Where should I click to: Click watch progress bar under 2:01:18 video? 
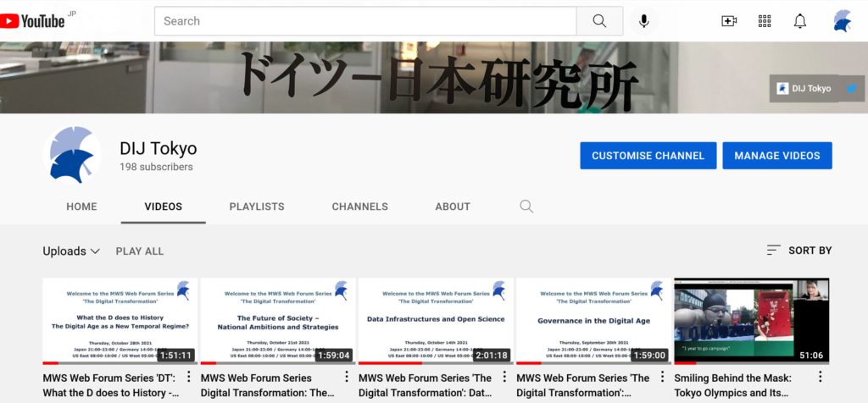pyautogui.click(x=437, y=363)
